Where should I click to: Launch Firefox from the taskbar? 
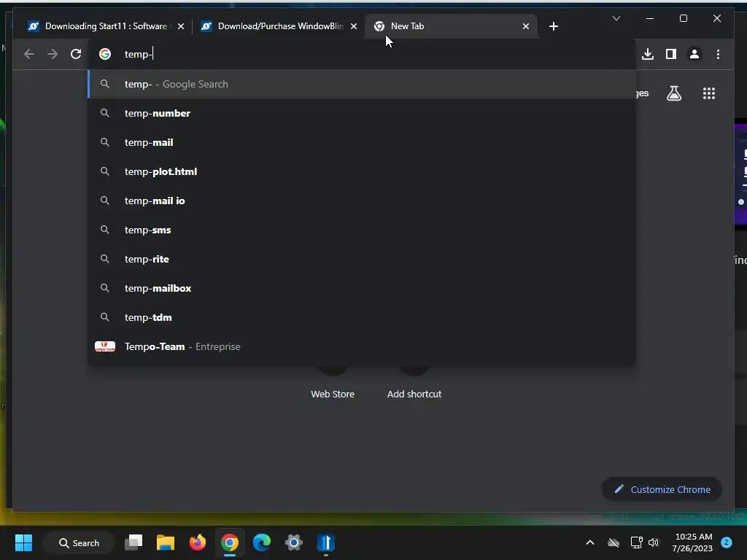pyautogui.click(x=197, y=542)
